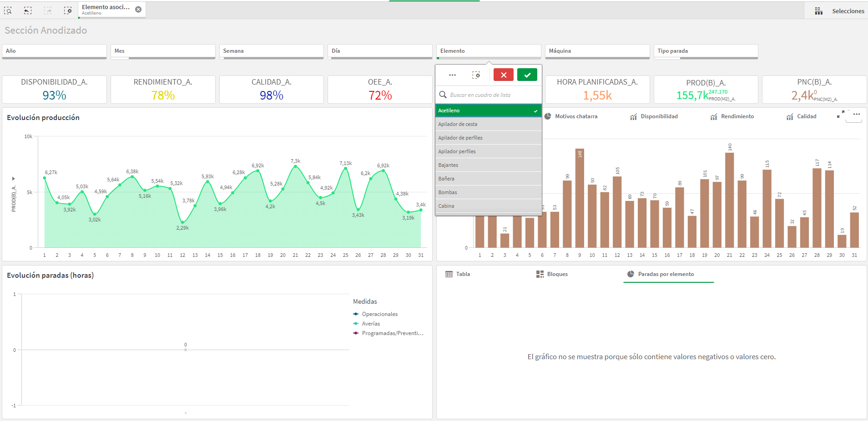Select Apilador de perfiles value
The height and width of the screenshot is (421, 868).
click(x=489, y=138)
